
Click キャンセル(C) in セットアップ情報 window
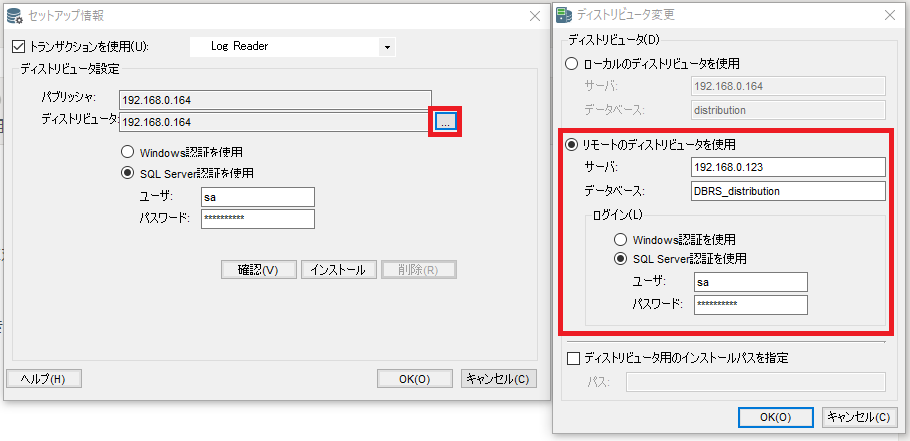[499, 379]
